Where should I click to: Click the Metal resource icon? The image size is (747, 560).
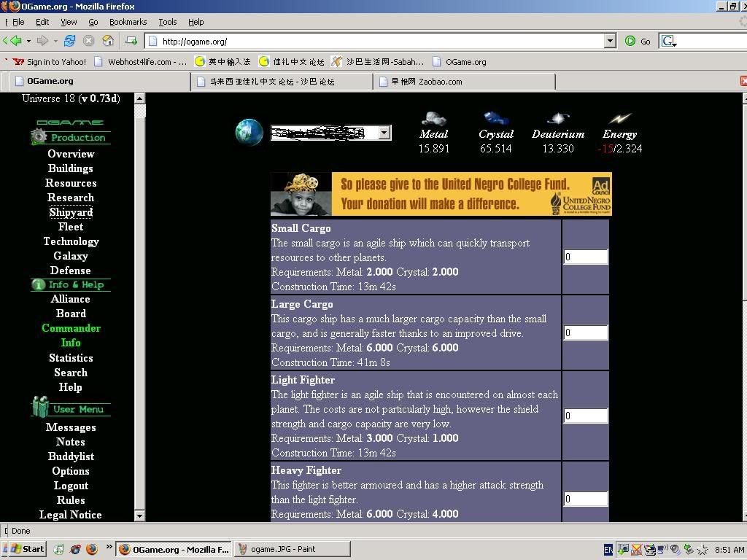click(x=434, y=119)
